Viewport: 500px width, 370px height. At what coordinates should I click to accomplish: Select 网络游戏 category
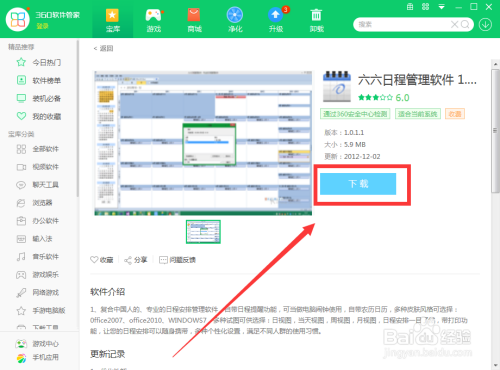38,293
